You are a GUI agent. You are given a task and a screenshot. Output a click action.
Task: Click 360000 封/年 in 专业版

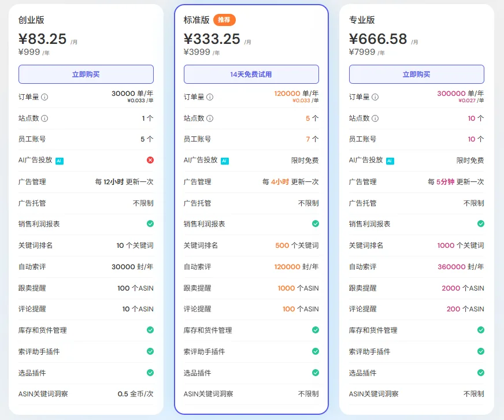461,267
